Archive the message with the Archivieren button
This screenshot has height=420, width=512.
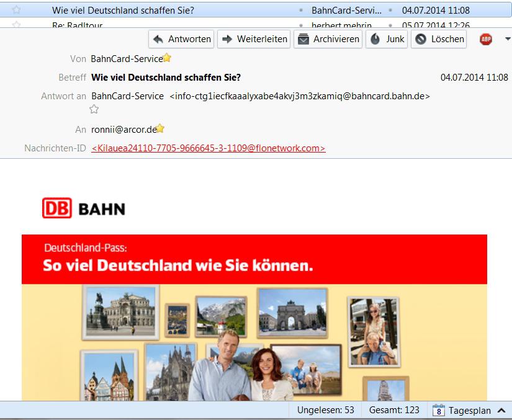tap(328, 39)
